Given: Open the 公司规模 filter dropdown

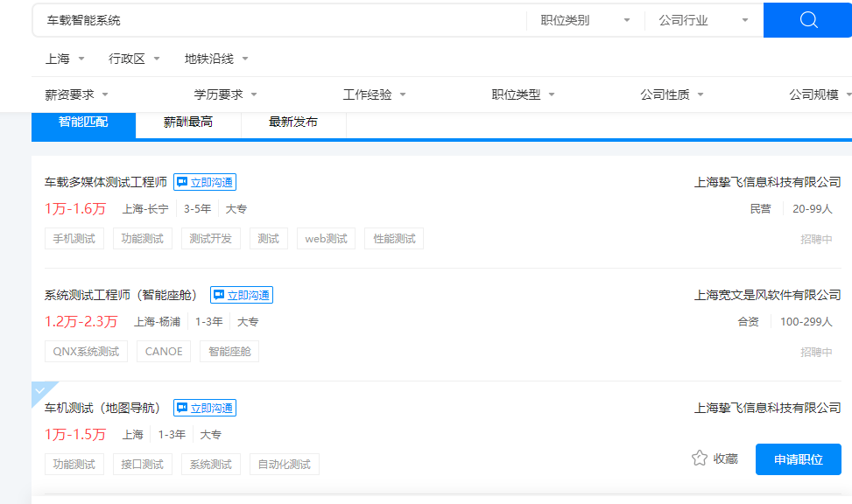Looking at the screenshot, I should (820, 94).
